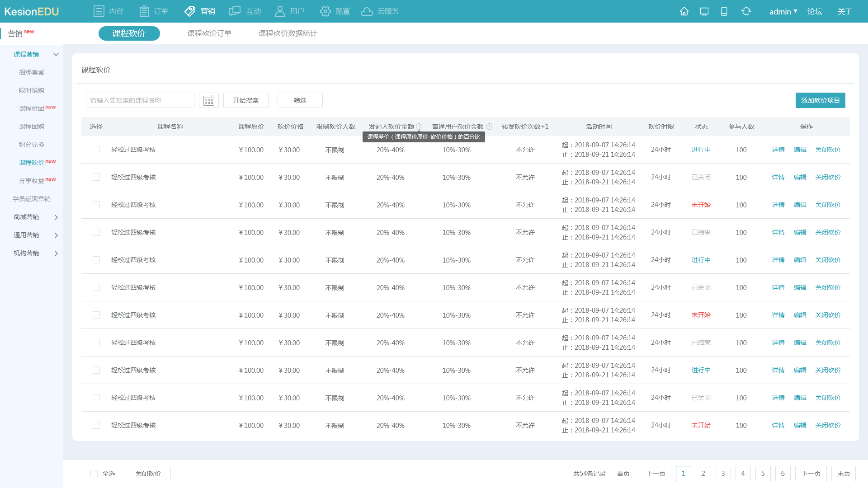This screenshot has width=868, height=488.
Task: Click info icon beside 普通用户砍价金额
Action: [x=489, y=127]
